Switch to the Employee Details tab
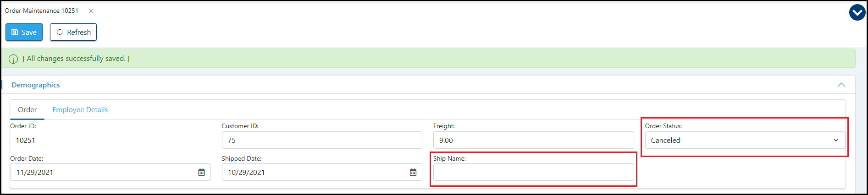The height and width of the screenshot is (195, 868). (x=80, y=110)
